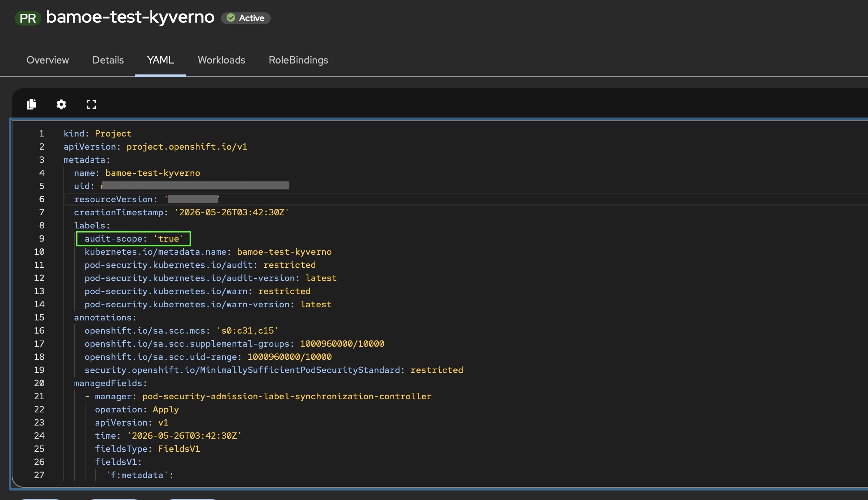Open the RoleBindings tab

[x=298, y=60]
